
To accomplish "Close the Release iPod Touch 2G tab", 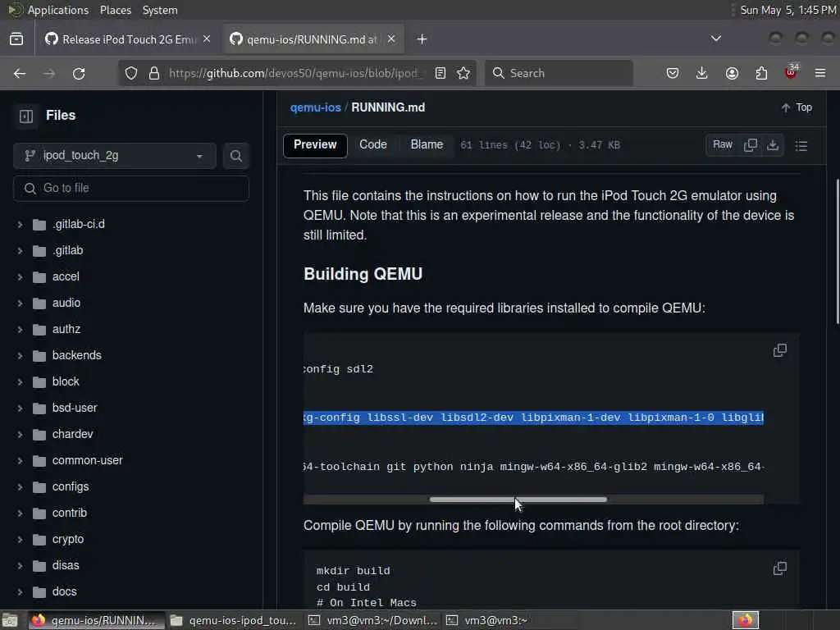I will [x=207, y=39].
